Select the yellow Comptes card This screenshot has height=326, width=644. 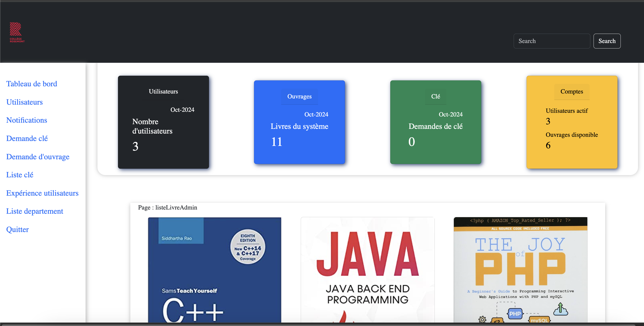click(x=572, y=122)
